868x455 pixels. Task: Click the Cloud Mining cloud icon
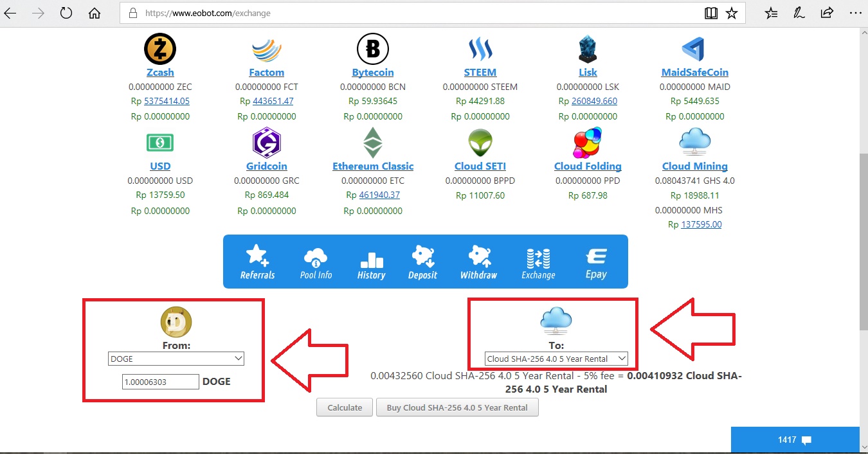[x=694, y=140]
